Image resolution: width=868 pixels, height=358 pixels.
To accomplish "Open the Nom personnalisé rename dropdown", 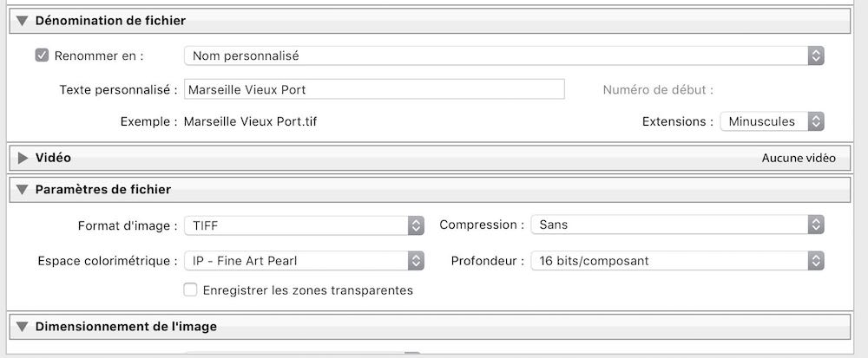I will point(503,55).
